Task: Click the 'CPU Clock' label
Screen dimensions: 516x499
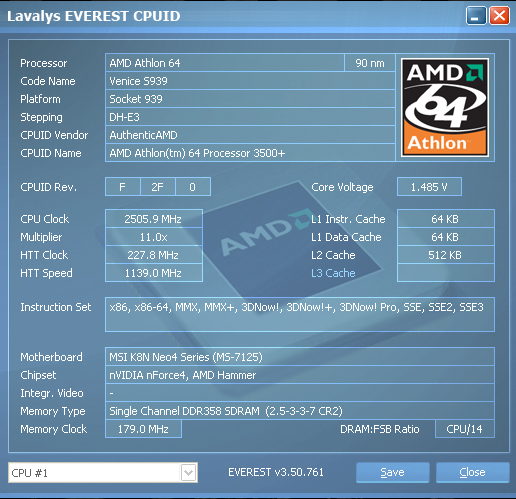Action: pos(45,219)
